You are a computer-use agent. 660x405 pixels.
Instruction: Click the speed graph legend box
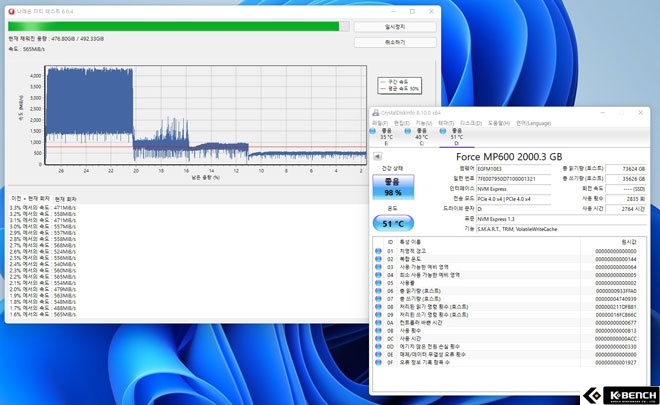399,85
